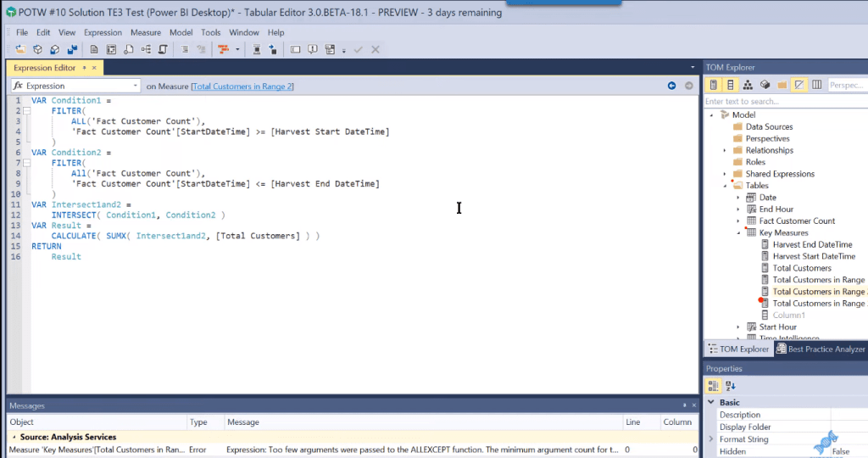Click the plain document toolbar icon
This screenshot has width=868, height=458.
click(x=94, y=50)
